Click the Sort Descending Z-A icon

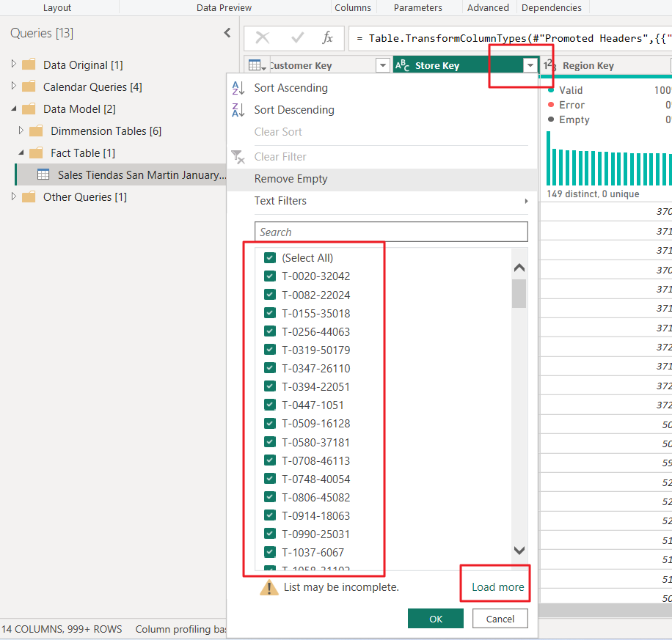pyautogui.click(x=238, y=110)
